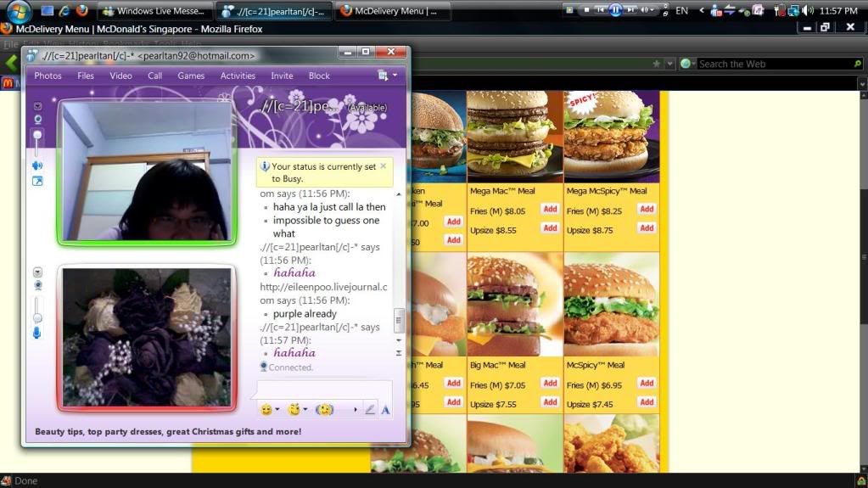Image resolution: width=868 pixels, height=488 pixels.
Task: Open the address bar history dropdown
Action: point(669,64)
